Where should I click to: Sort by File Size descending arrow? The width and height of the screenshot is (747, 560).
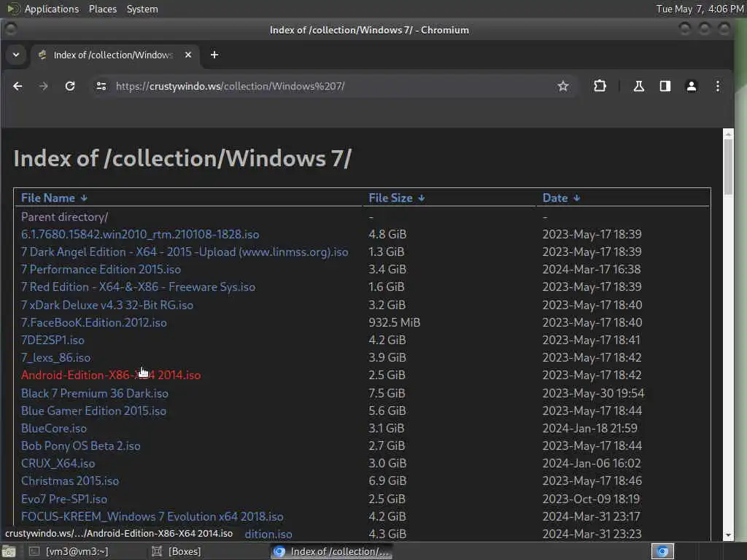[421, 198]
